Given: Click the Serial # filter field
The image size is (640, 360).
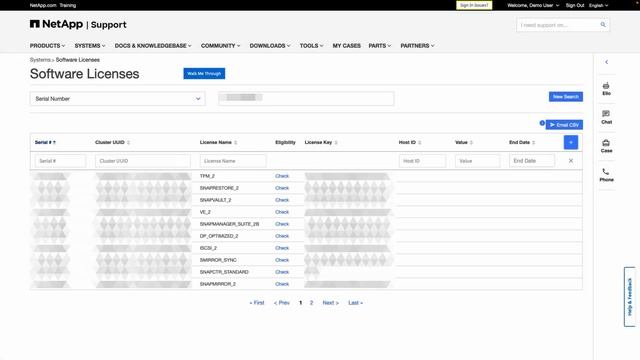Looking at the screenshot, I should coord(60,161).
